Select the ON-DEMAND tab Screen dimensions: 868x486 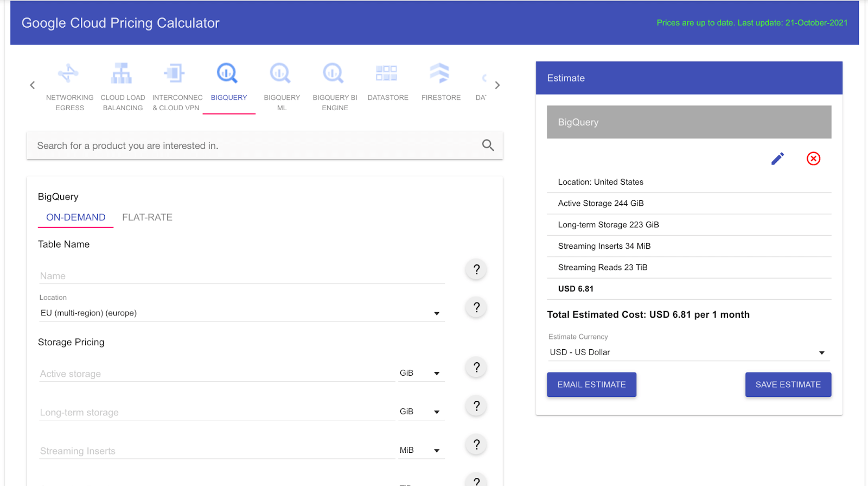coord(75,217)
